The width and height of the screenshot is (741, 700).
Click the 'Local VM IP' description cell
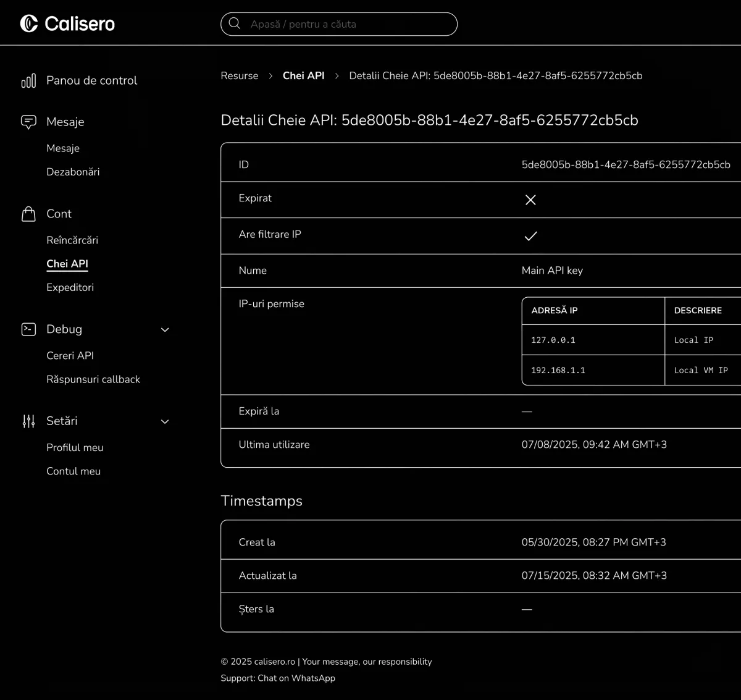tap(701, 370)
